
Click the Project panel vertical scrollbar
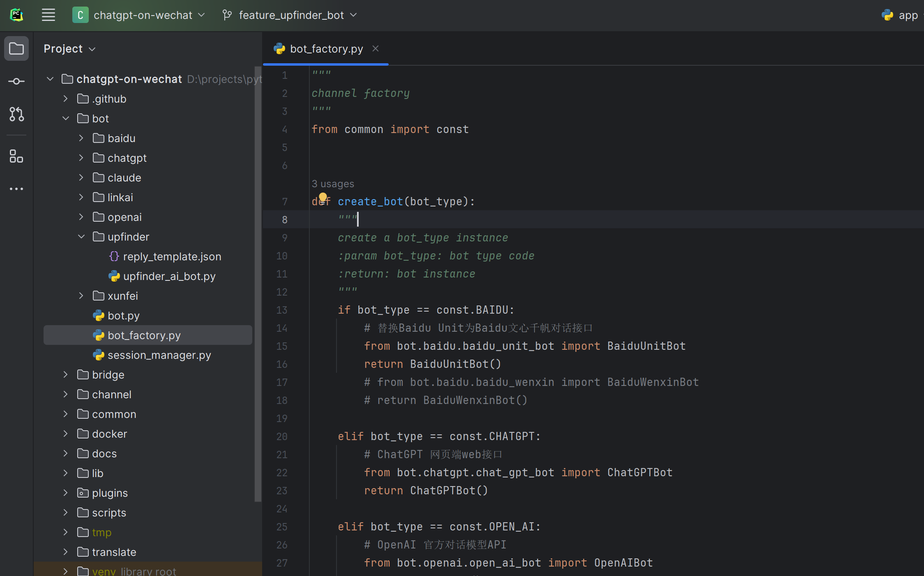tap(258, 283)
